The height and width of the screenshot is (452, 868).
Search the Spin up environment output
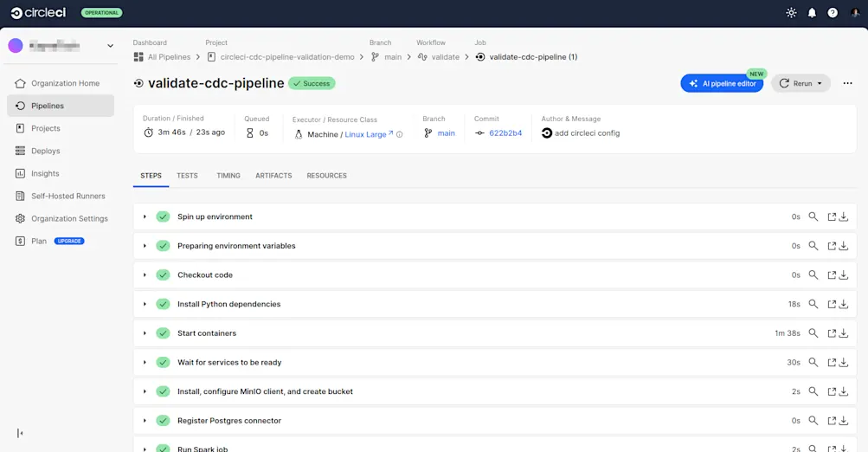pos(813,216)
